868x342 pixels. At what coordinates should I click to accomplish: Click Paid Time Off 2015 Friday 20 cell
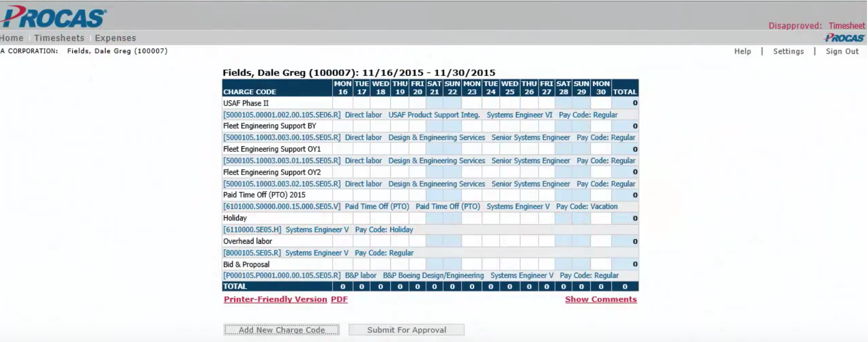(x=417, y=195)
